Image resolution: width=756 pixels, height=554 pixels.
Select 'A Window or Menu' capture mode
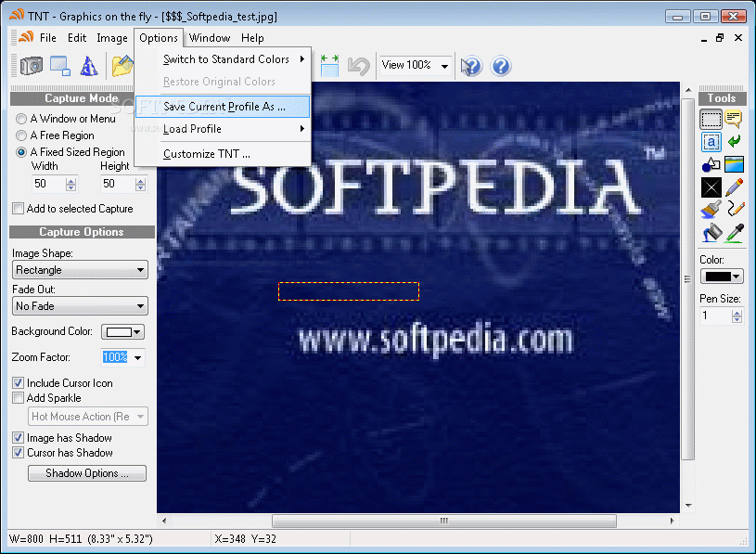coord(20,119)
